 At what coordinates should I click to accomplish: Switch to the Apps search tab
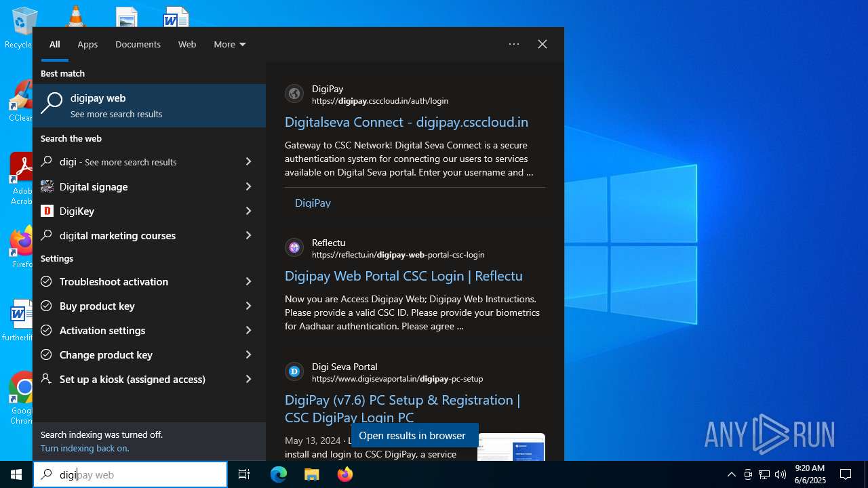tap(87, 44)
